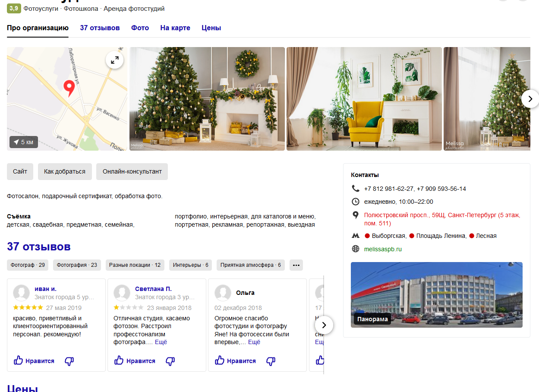Like Ольга's review with thumbs-up
This screenshot has width=539, height=392.
click(235, 360)
